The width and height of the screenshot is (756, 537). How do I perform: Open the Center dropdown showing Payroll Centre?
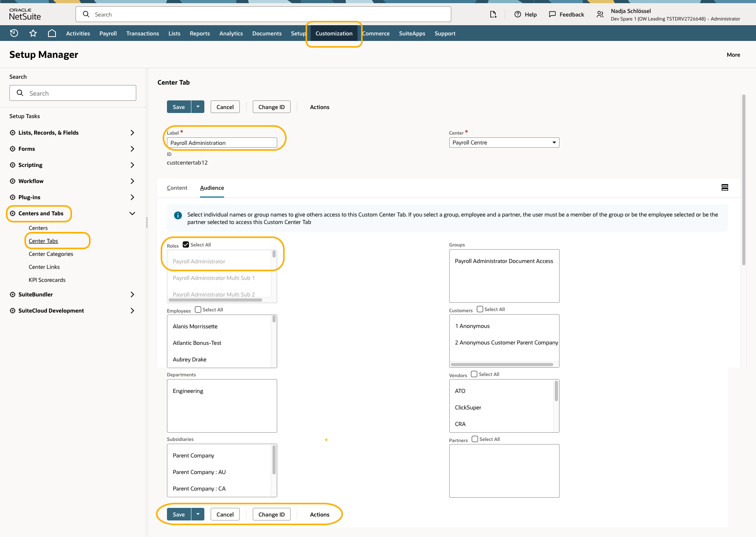pyautogui.click(x=504, y=143)
